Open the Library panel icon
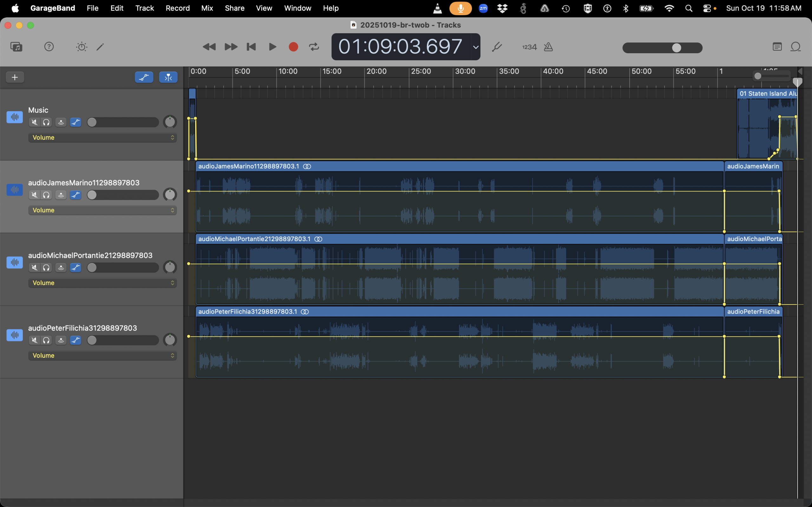 pyautogui.click(x=16, y=47)
